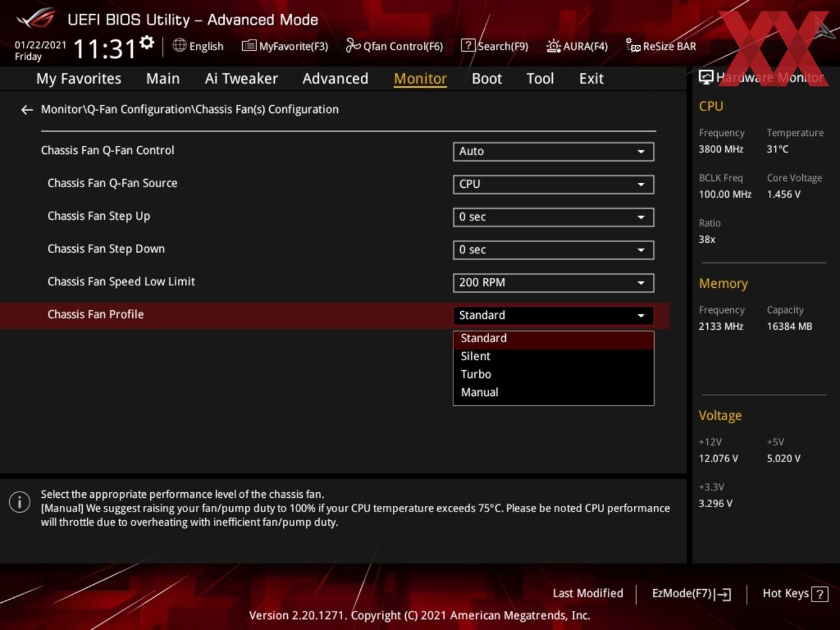Click the BIOS version copyright text
Viewport: 840px width, 630px height.
(419, 615)
